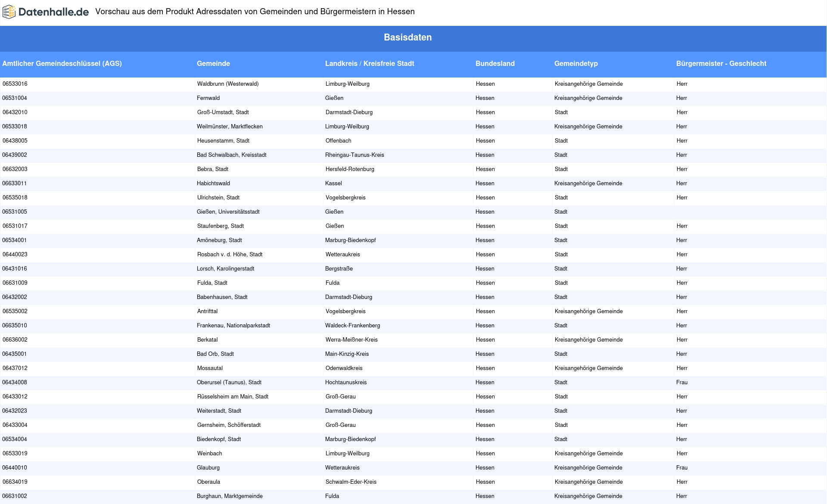827x504 pixels.
Task: Select Groß-Umstadt, Stadt cell
Action: click(x=223, y=112)
